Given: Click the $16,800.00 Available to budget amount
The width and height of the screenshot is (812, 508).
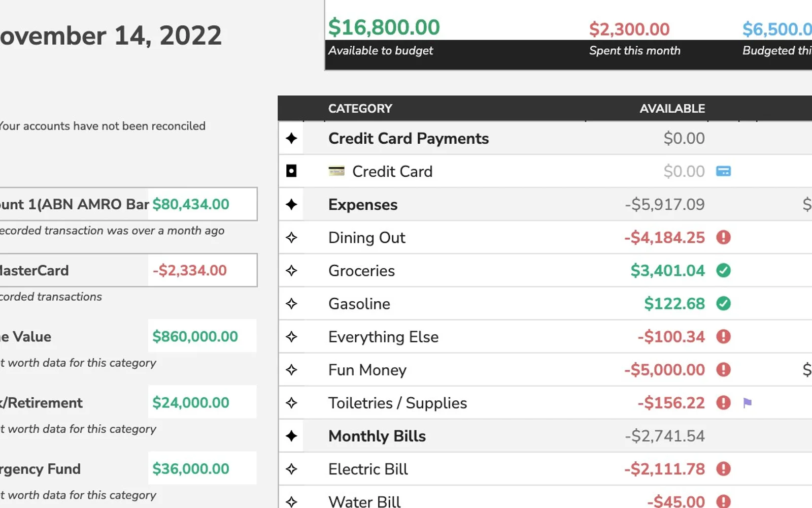Looking at the screenshot, I should (384, 27).
